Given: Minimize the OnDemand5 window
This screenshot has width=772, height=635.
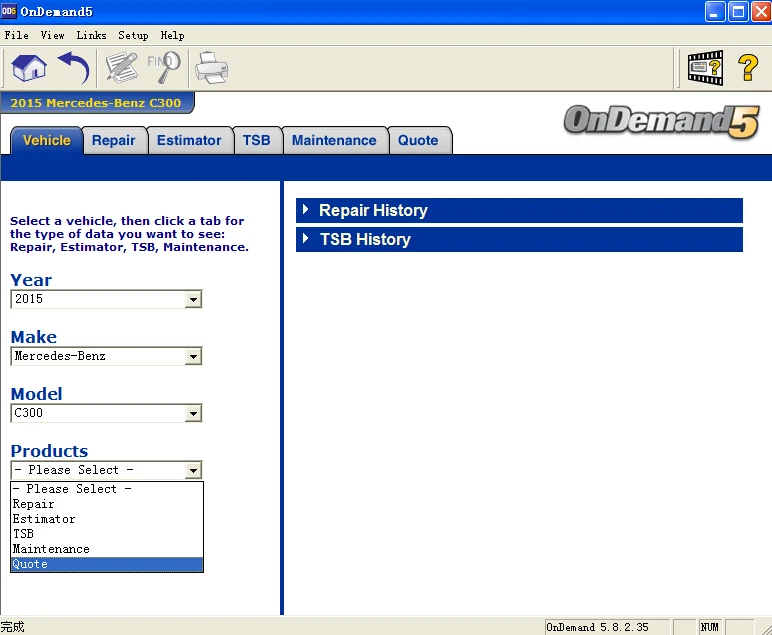Looking at the screenshot, I should tap(715, 11).
